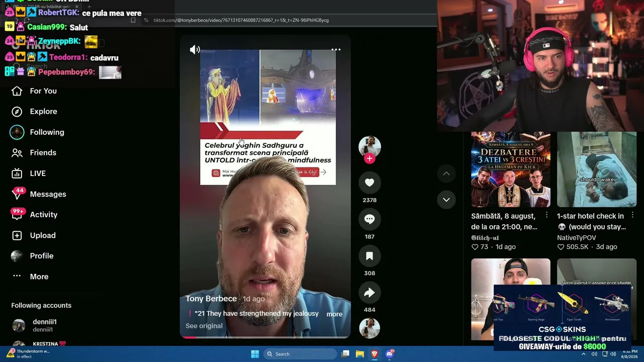Switch to the Brave browser taskbar icon

[374, 354]
